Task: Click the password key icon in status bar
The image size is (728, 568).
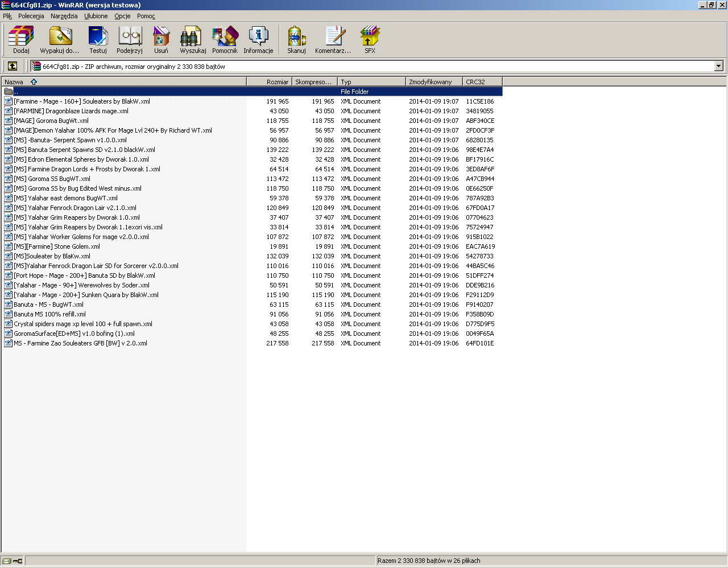Action: [x=18, y=561]
